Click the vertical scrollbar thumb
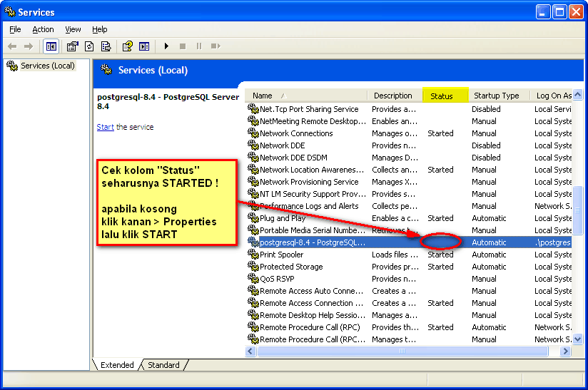This screenshot has height=390, width=588. point(578,210)
